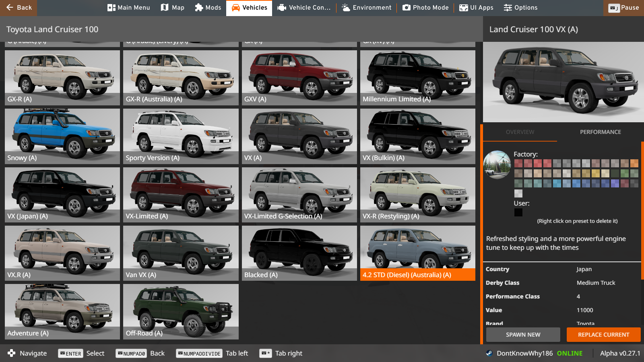644x362 pixels.
Task: Open Options sliders icon
Action: click(508, 8)
